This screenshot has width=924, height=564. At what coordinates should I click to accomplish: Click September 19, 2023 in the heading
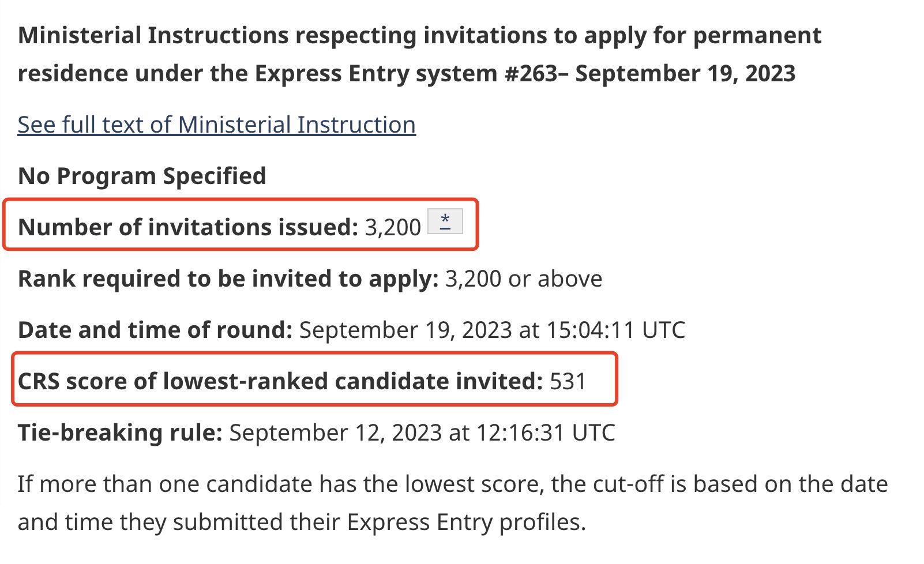click(685, 74)
